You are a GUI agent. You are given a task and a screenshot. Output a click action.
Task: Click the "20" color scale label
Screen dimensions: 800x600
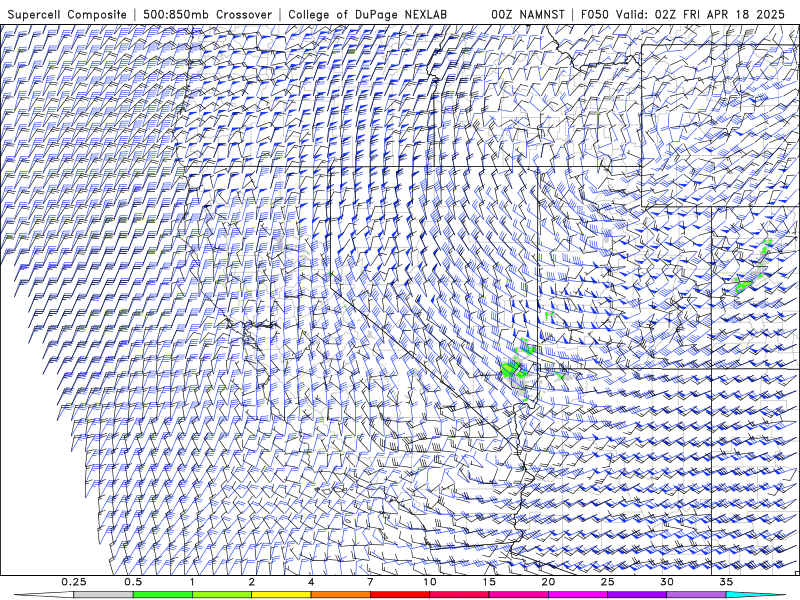tap(548, 582)
